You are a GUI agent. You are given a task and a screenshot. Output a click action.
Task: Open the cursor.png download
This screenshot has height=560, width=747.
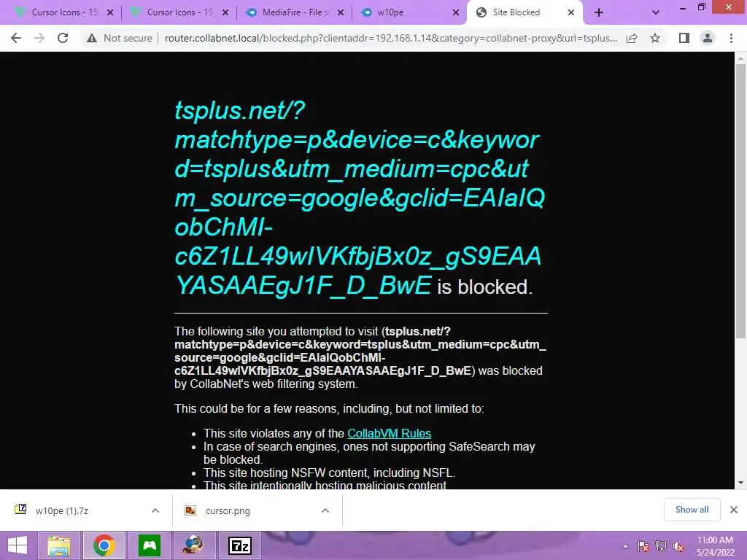pyautogui.click(x=228, y=510)
